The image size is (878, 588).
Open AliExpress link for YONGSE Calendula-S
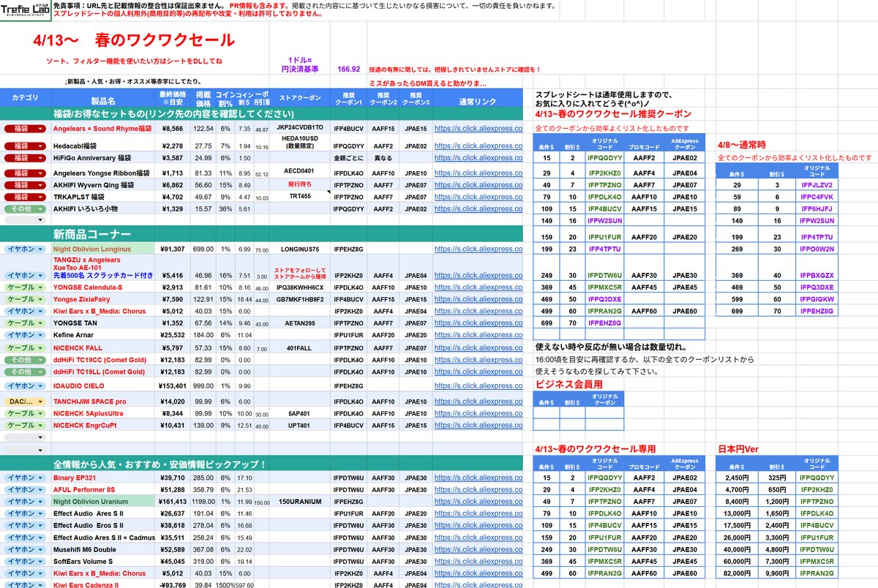click(478, 288)
